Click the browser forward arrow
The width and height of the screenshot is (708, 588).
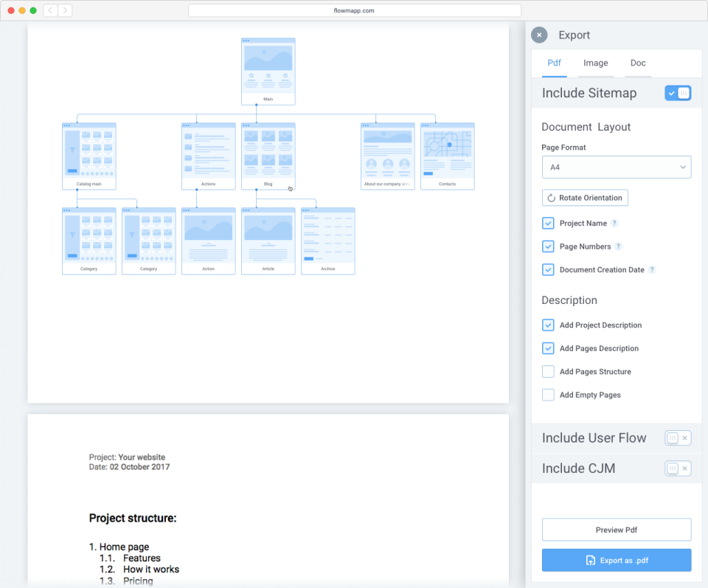click(x=64, y=10)
